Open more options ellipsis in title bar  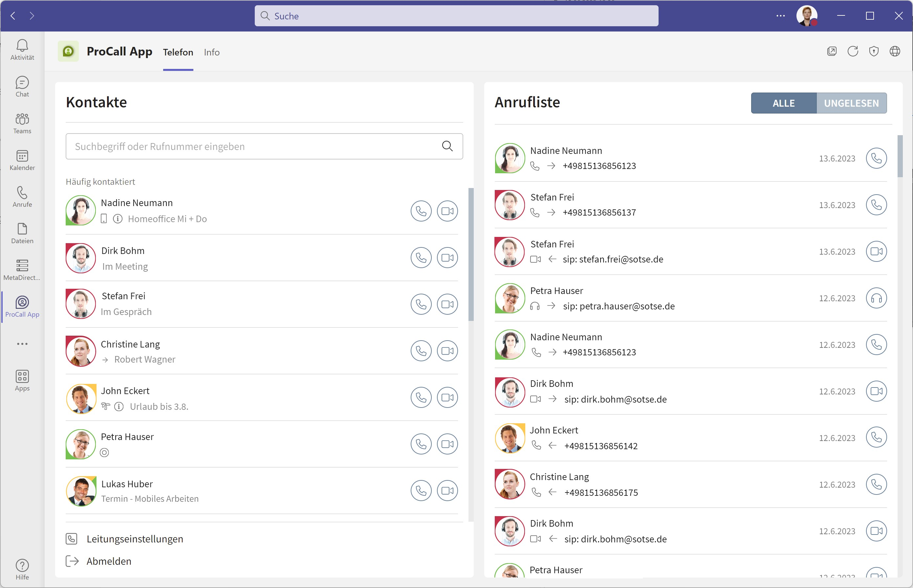[x=780, y=16]
